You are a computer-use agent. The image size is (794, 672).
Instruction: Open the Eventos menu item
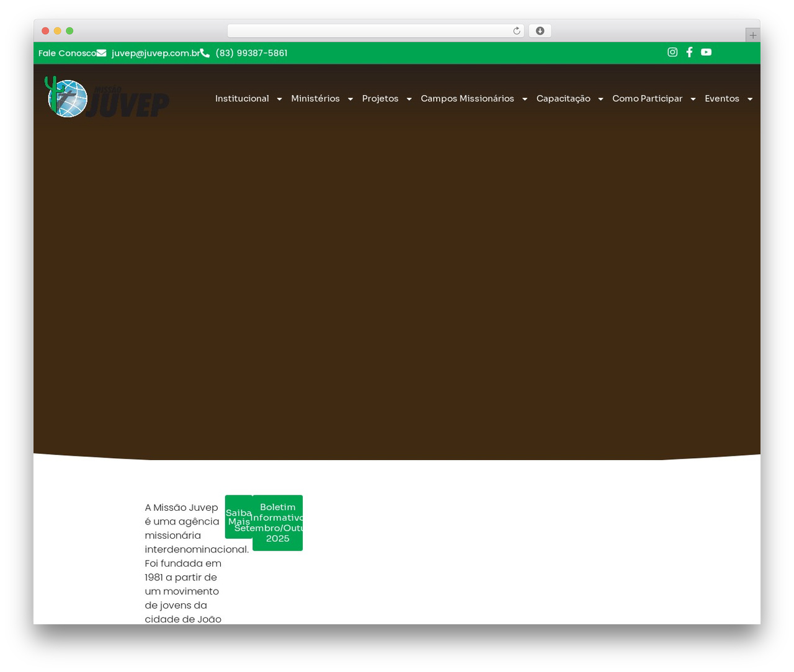(722, 99)
